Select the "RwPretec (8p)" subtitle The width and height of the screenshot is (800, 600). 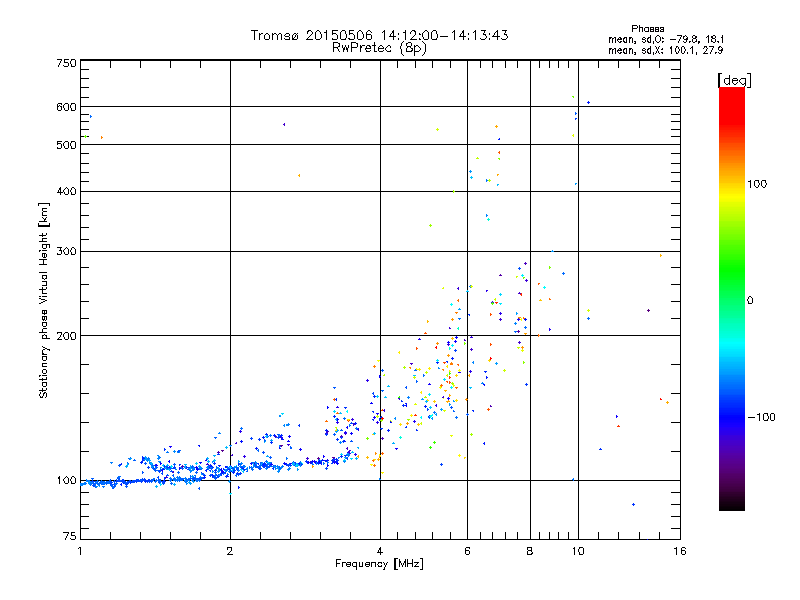coord(379,48)
